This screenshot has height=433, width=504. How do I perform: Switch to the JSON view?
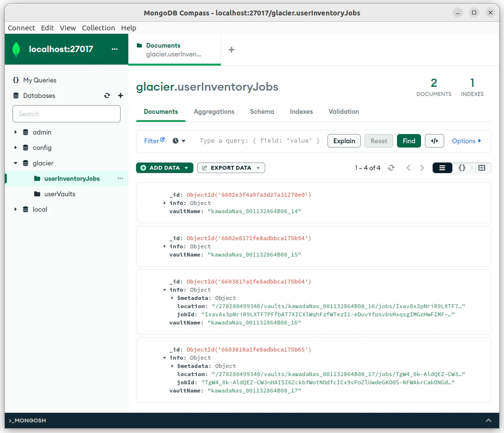pyautogui.click(x=462, y=168)
